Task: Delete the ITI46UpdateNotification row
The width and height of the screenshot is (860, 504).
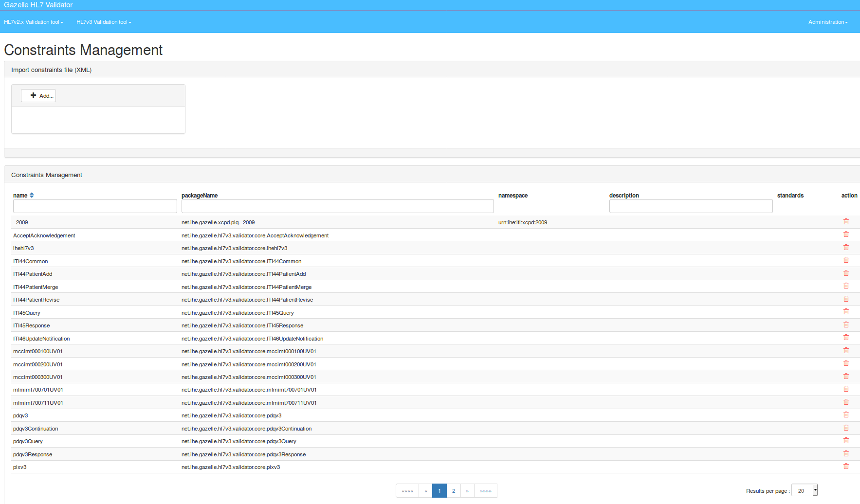Action: [x=846, y=338]
